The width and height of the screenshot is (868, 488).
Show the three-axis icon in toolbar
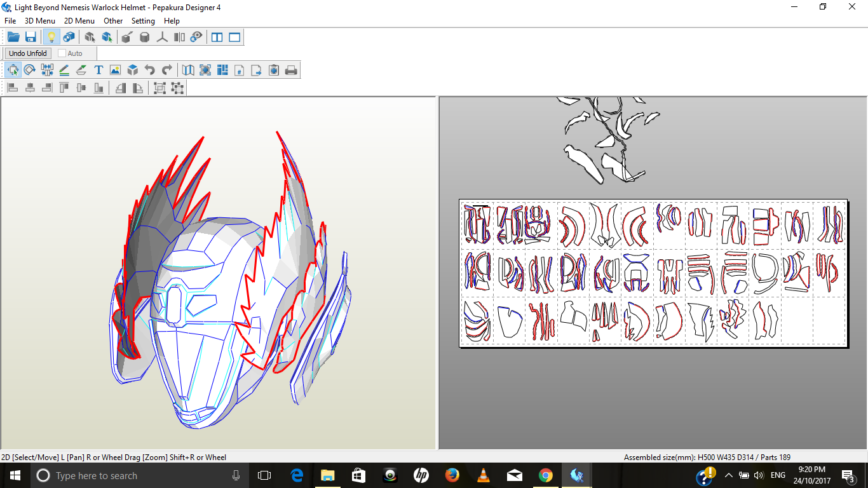click(162, 37)
